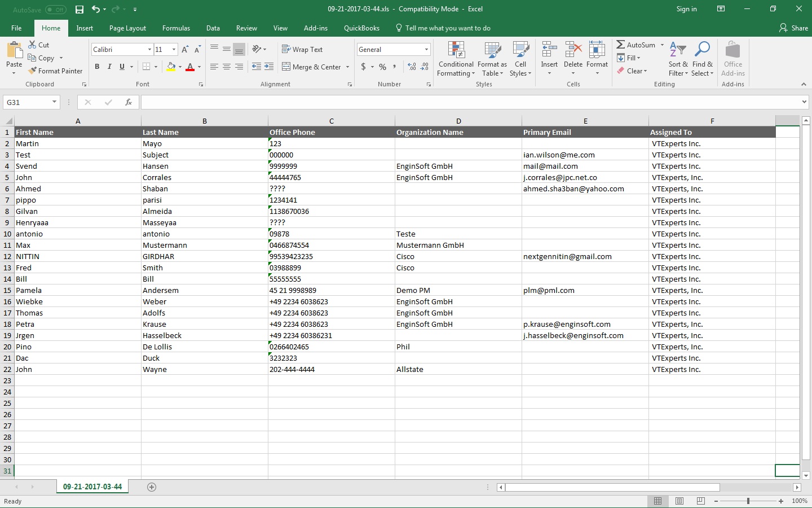The width and height of the screenshot is (812, 508).
Task: Switch to the Data tab
Action: 213,28
